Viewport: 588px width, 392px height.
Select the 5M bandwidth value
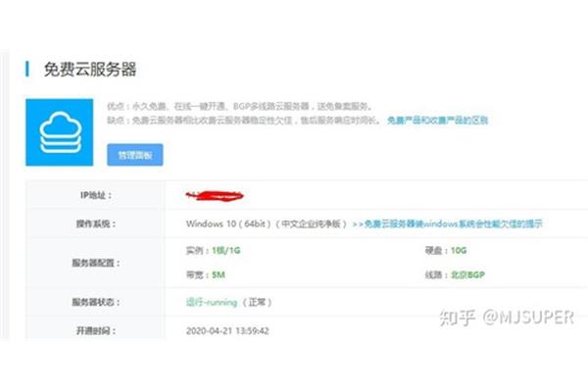tap(219, 274)
